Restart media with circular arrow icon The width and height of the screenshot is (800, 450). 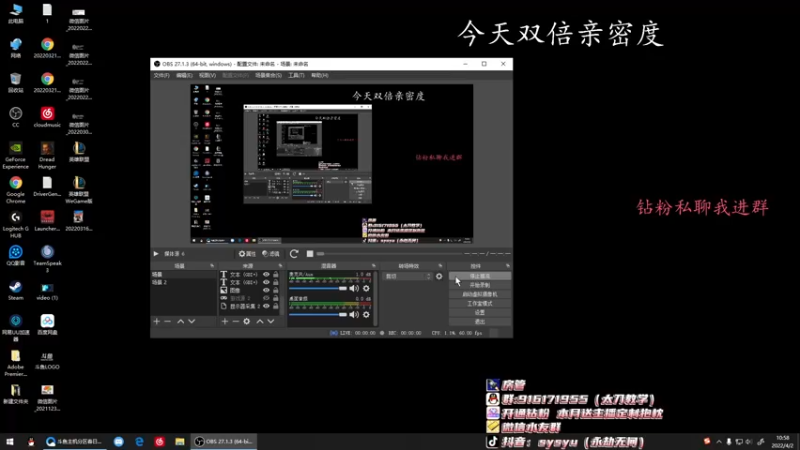pos(294,254)
